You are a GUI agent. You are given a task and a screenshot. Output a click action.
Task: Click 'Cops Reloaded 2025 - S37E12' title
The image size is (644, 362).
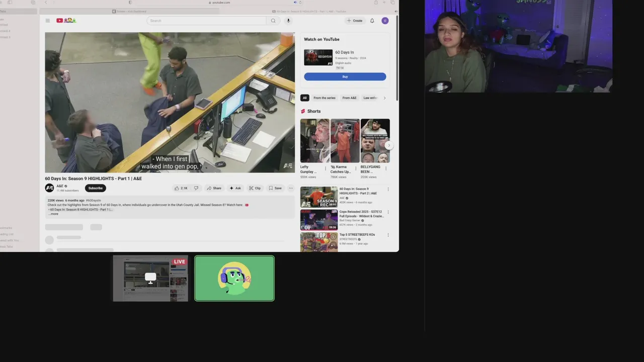(x=361, y=214)
